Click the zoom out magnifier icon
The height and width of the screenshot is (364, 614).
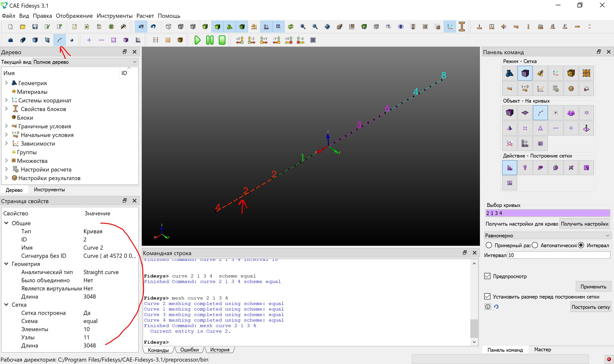click(x=315, y=26)
